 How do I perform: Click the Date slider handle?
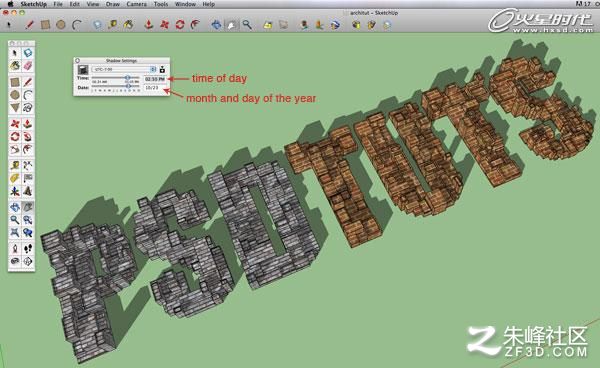pyautogui.click(x=129, y=86)
